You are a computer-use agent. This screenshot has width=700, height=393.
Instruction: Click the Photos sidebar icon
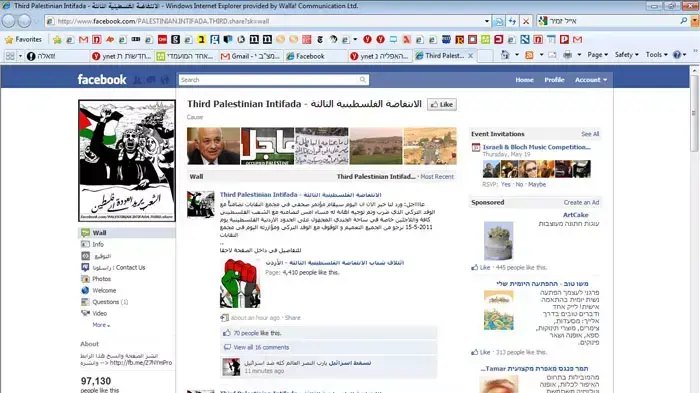[x=85, y=279]
